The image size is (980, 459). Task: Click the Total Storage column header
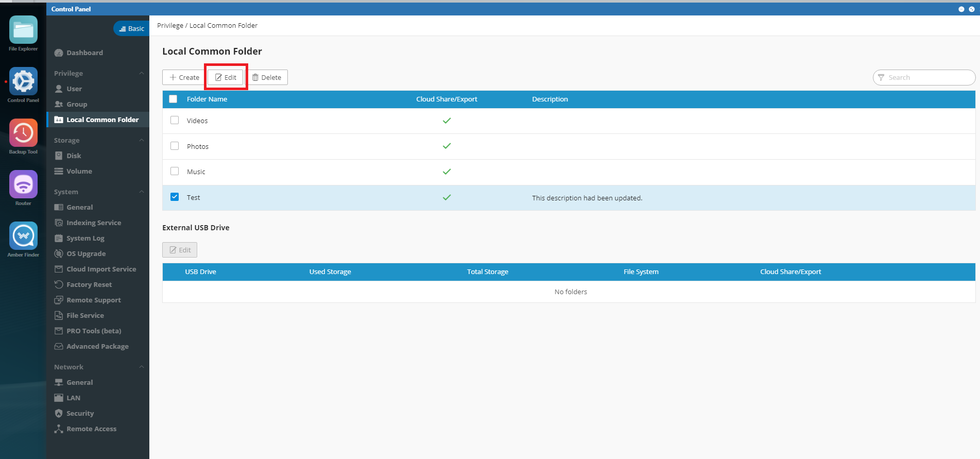coord(488,271)
